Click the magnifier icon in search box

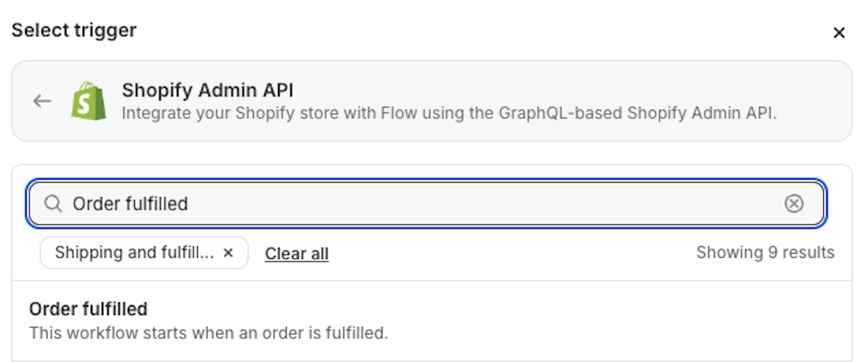coord(53,204)
